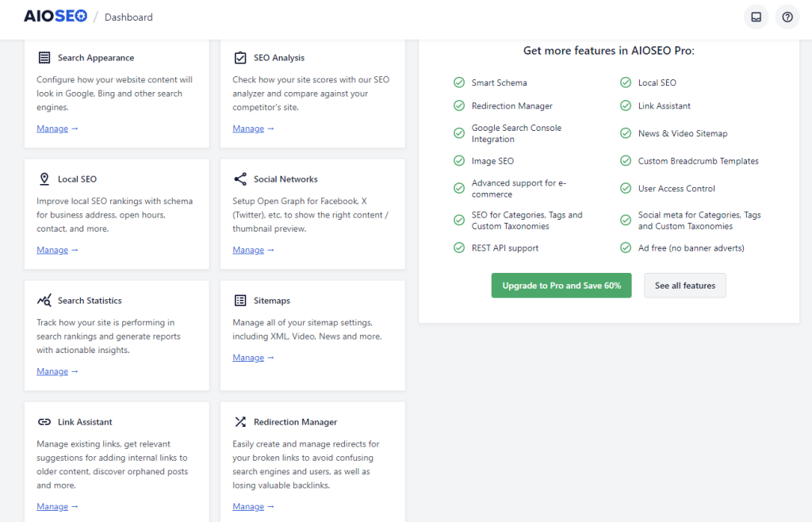Click the Local SEO location pin icon
This screenshot has height=522, width=812.
click(x=44, y=178)
